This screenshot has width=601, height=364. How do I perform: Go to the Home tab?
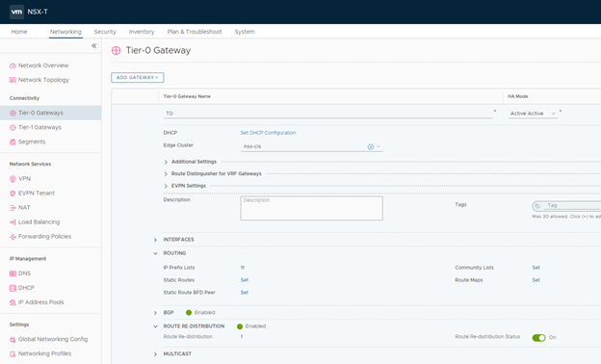click(x=19, y=32)
